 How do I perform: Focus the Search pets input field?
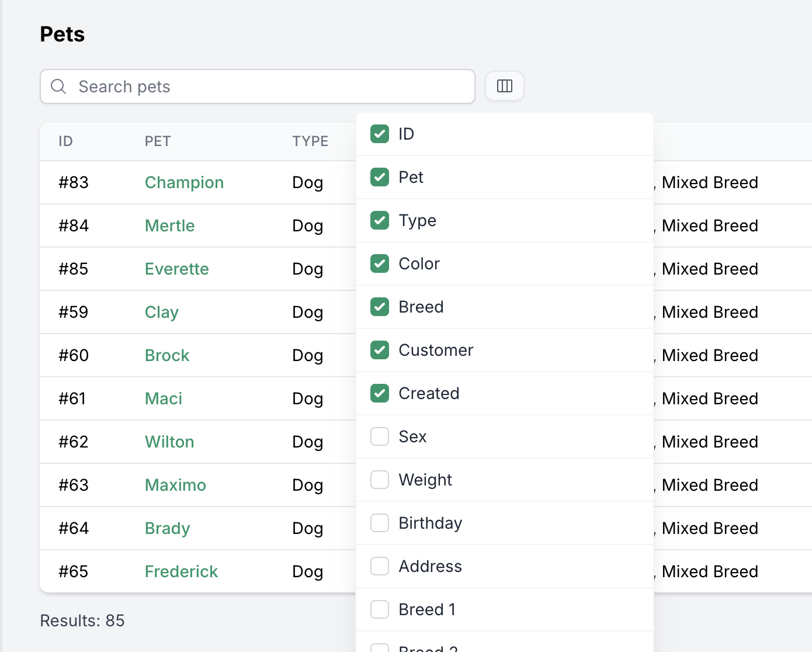click(258, 86)
